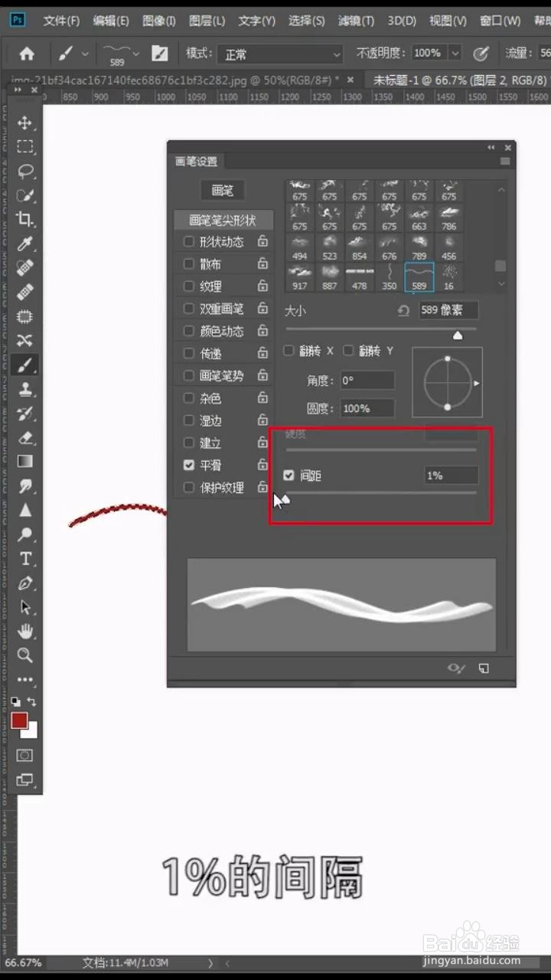
Task: Enable 散布 checkbox
Action: pos(188,263)
